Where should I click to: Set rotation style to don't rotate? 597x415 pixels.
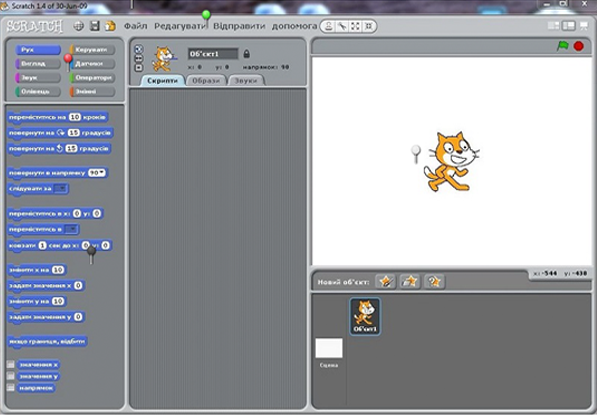(x=139, y=67)
